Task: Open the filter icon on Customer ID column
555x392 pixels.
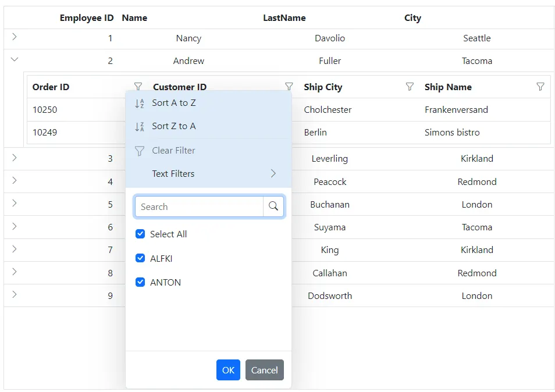Action: click(289, 86)
